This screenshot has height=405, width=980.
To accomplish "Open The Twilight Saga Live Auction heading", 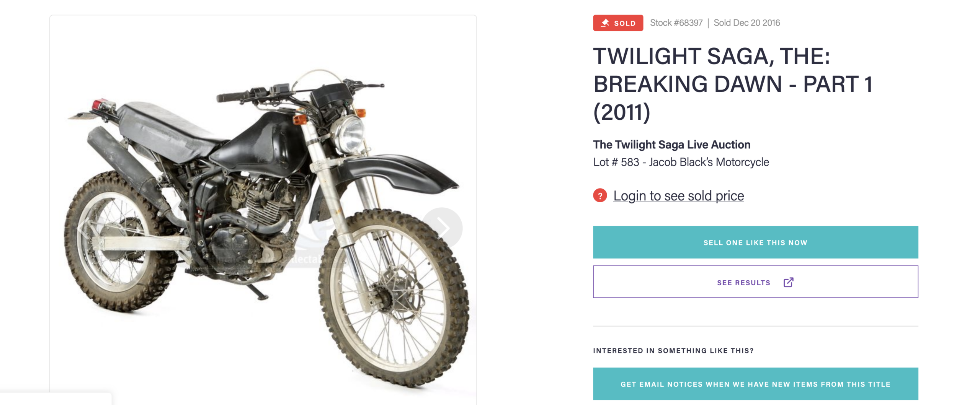I will coord(671,145).
